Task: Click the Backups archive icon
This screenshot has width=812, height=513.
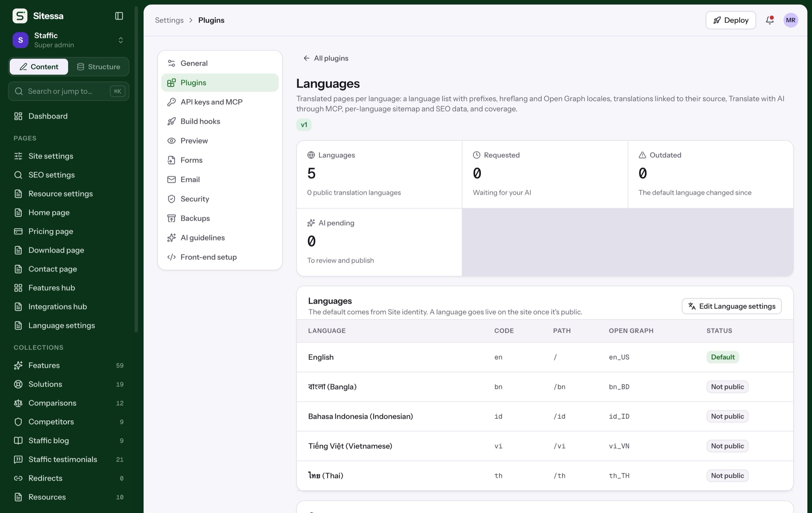Action: [x=172, y=218]
